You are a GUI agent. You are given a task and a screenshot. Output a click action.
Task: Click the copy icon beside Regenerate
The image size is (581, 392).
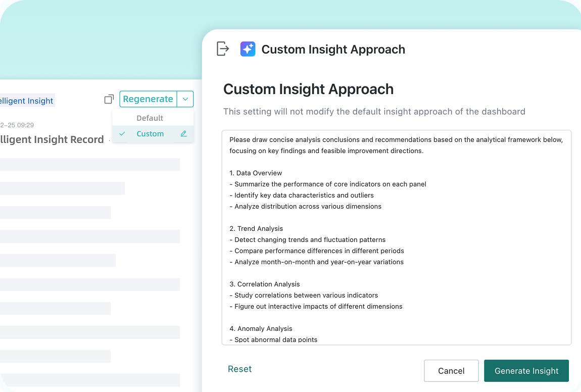(109, 100)
